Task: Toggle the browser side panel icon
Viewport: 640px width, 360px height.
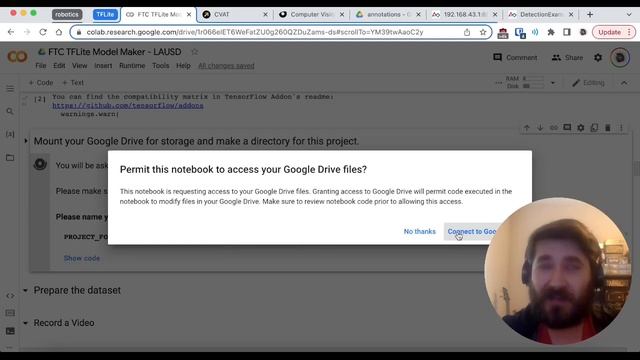Action: [567, 32]
